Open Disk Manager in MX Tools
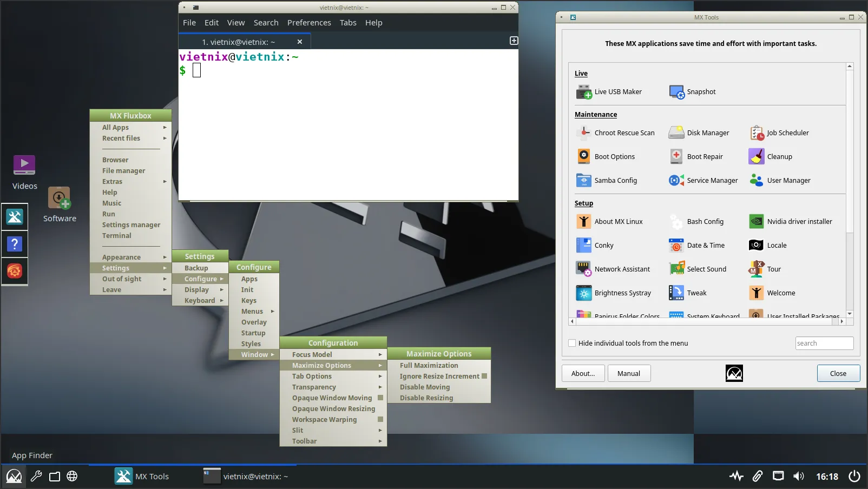Viewport: 868px width, 489px height. pos(699,133)
